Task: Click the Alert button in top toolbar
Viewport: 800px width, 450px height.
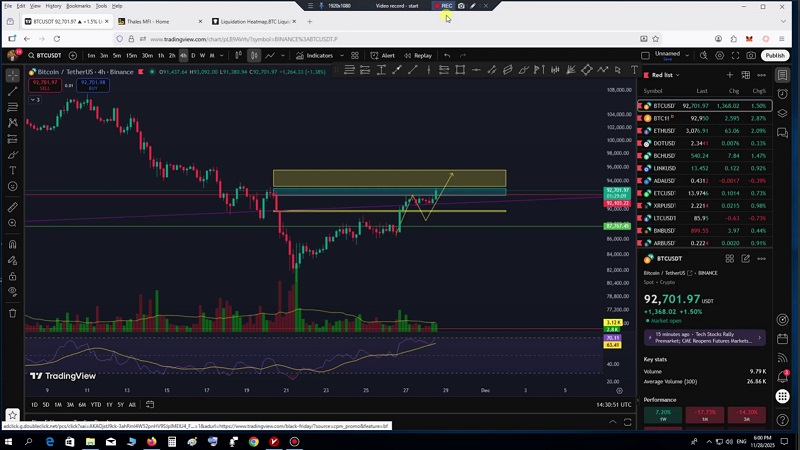Action: pos(383,56)
